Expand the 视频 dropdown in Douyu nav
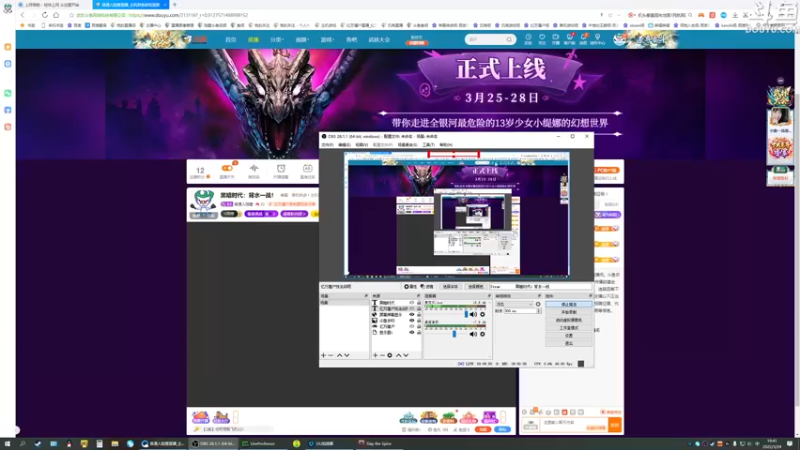This screenshot has height=450, width=800. pyautogui.click(x=302, y=40)
